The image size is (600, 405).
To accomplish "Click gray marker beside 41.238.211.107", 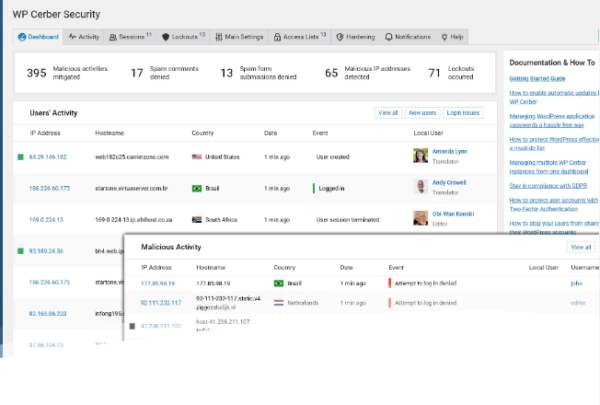I will [132, 326].
